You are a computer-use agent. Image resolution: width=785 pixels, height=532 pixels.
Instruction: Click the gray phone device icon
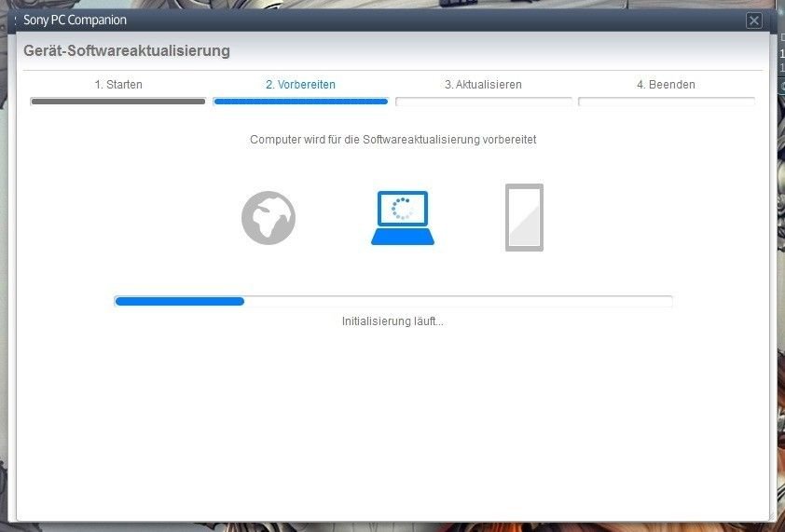524,217
